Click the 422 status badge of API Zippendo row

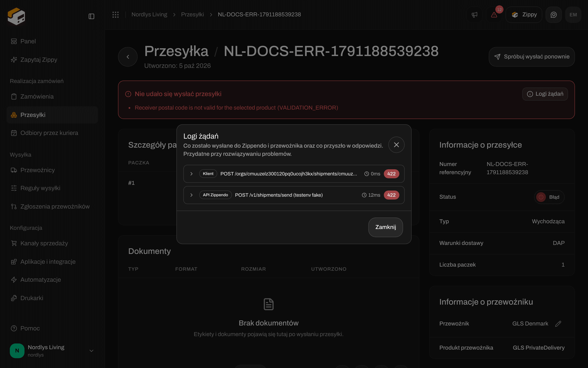391,195
